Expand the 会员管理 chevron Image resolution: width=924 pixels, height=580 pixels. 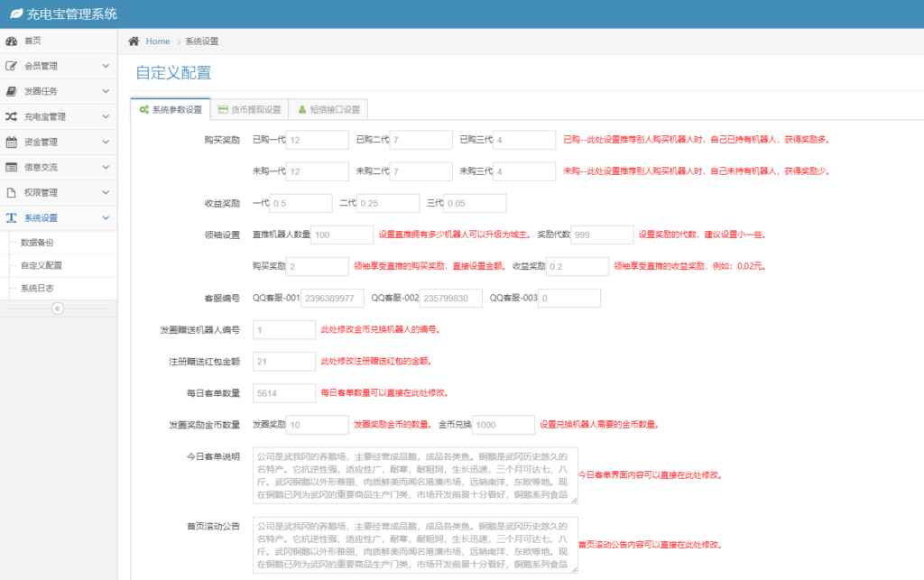pyautogui.click(x=106, y=66)
